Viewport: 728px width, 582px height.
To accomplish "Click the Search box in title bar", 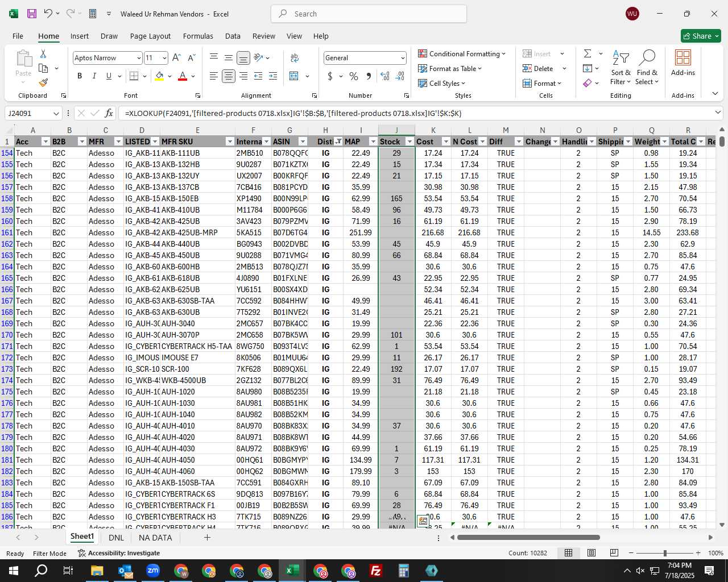I will point(369,14).
